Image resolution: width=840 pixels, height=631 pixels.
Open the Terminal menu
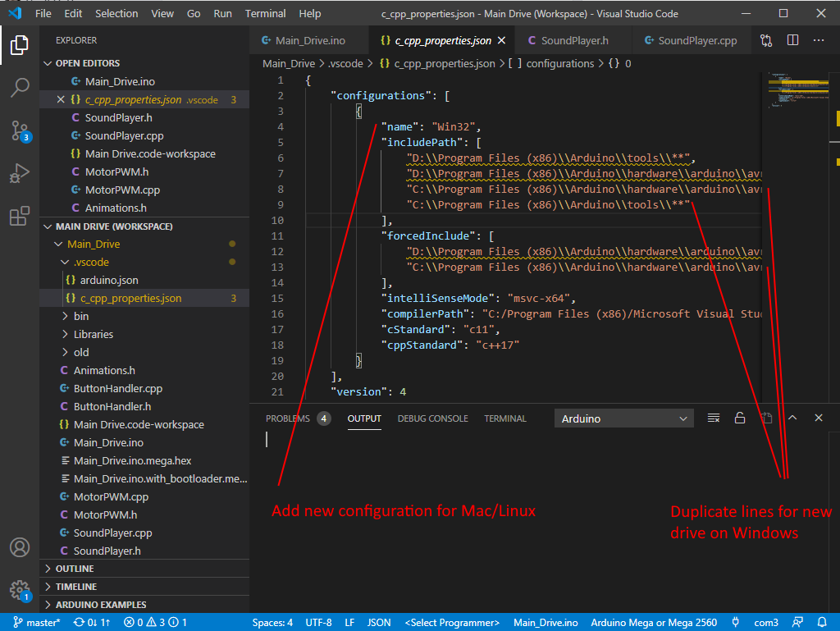[265, 14]
